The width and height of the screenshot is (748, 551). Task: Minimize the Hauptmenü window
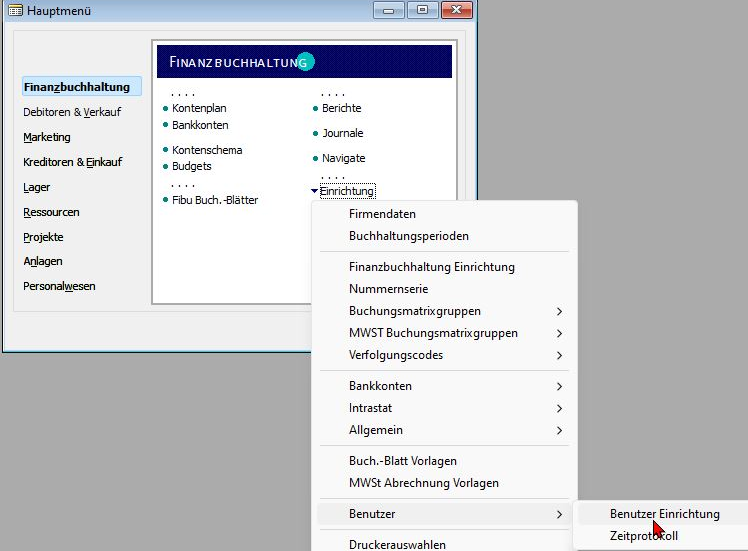[x=389, y=10]
